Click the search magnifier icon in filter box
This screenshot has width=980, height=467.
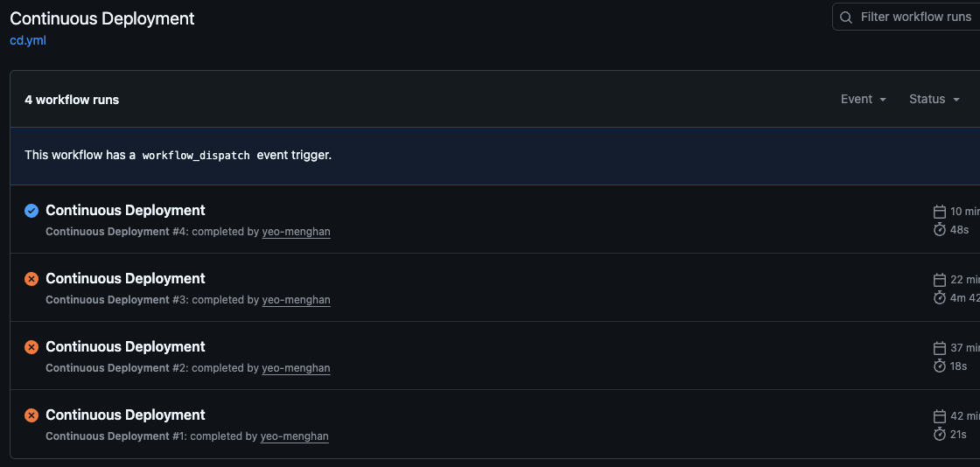click(846, 17)
